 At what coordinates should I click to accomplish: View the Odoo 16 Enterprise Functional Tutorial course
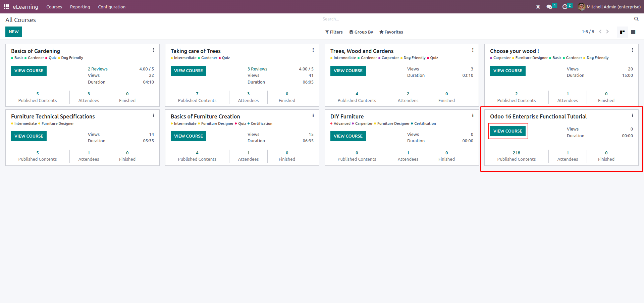(507, 131)
